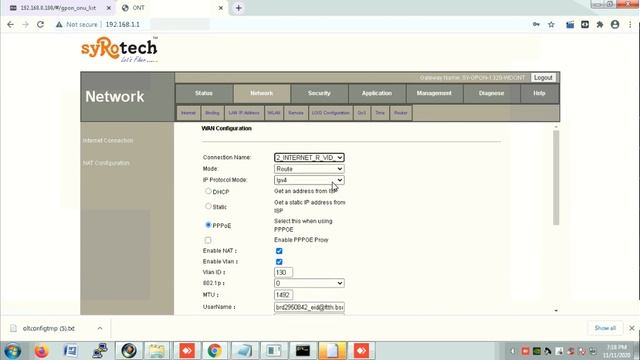640x360 pixels.
Task: Open WLAN sub-tab
Action: click(273, 113)
